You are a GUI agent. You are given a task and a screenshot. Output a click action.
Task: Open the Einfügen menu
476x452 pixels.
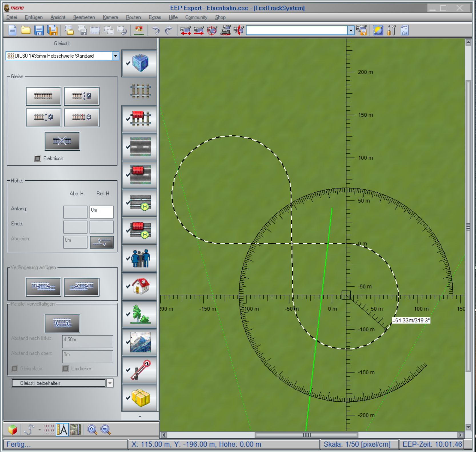point(34,17)
